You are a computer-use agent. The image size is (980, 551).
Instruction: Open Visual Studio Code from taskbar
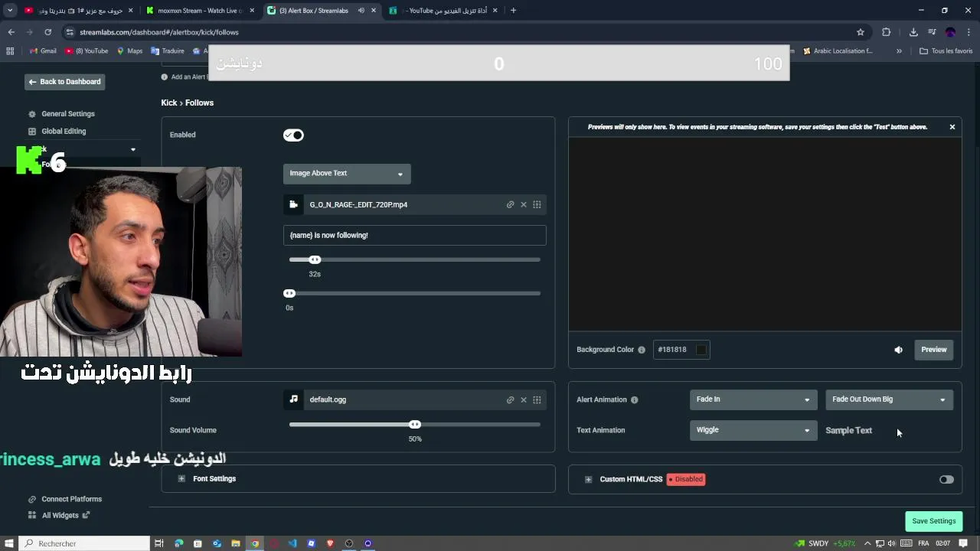(292, 543)
